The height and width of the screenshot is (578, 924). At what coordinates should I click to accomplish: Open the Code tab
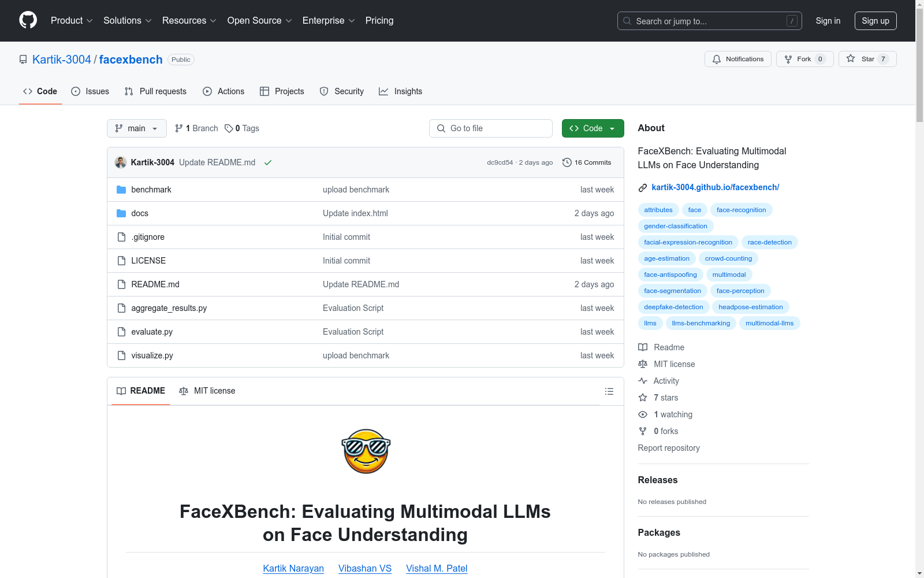(x=40, y=91)
